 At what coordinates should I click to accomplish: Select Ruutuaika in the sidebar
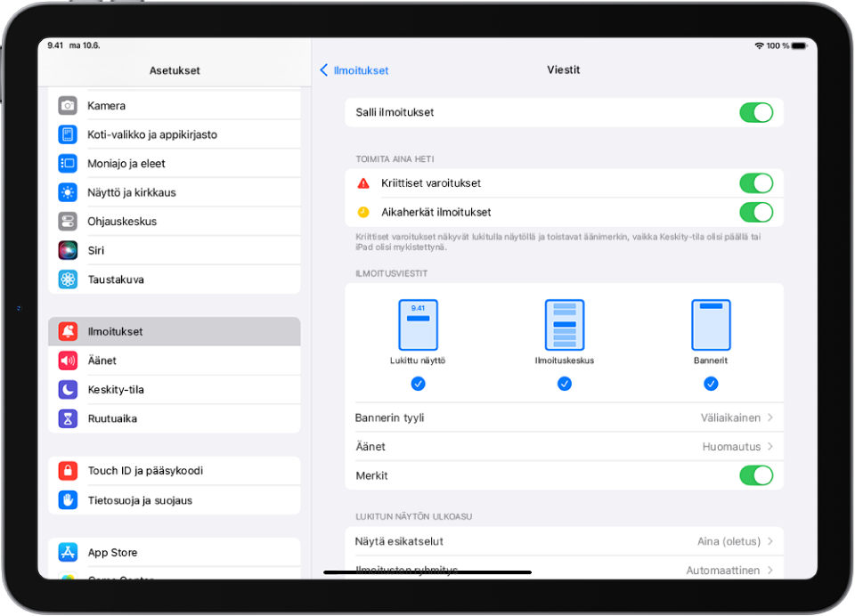click(175, 418)
